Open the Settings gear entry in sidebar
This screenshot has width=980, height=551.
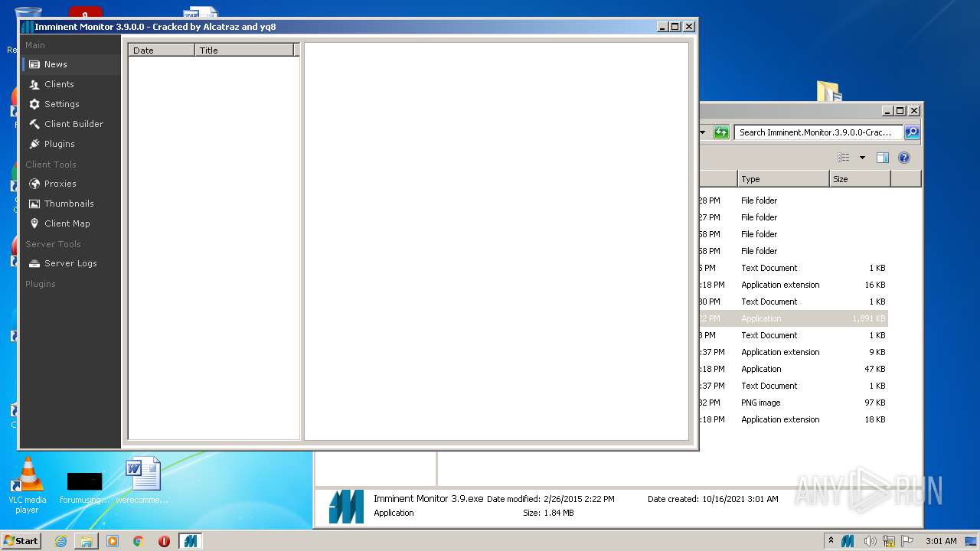(70, 104)
